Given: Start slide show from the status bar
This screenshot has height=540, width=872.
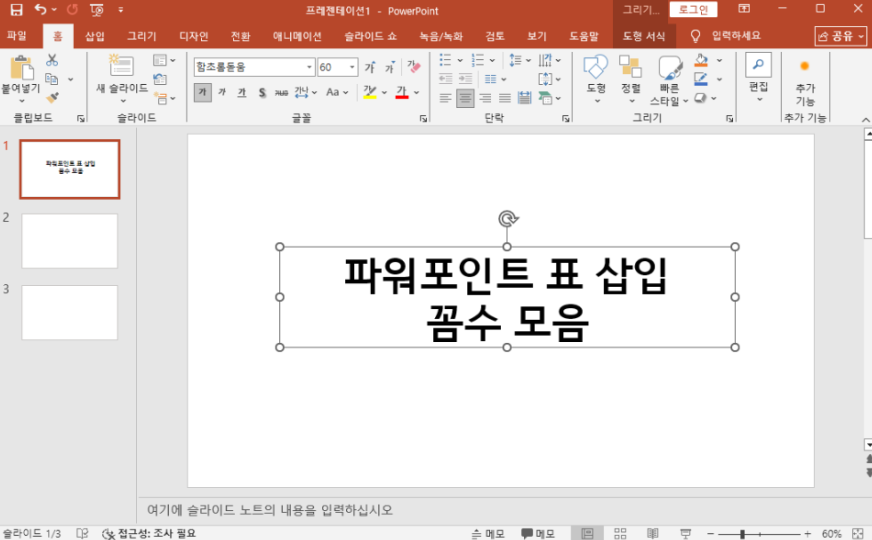Looking at the screenshot, I should [686, 533].
